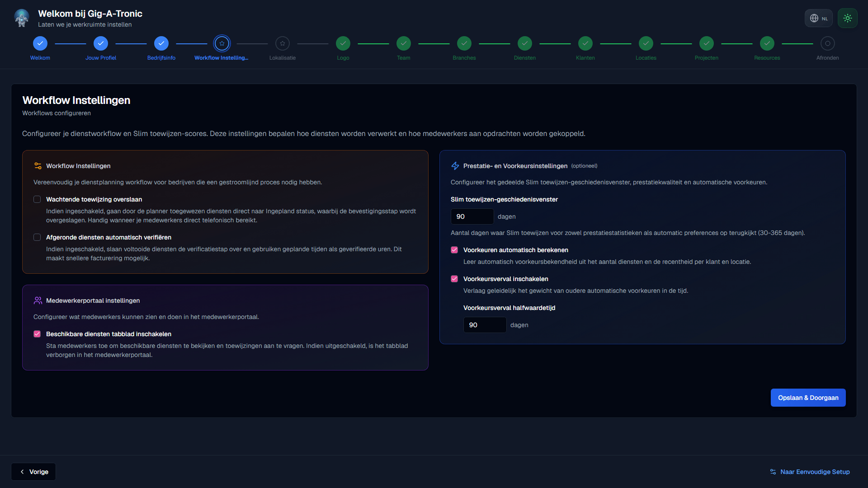The height and width of the screenshot is (488, 868).
Task: Jump to the Projecten step circle
Action: pyautogui.click(x=707, y=43)
